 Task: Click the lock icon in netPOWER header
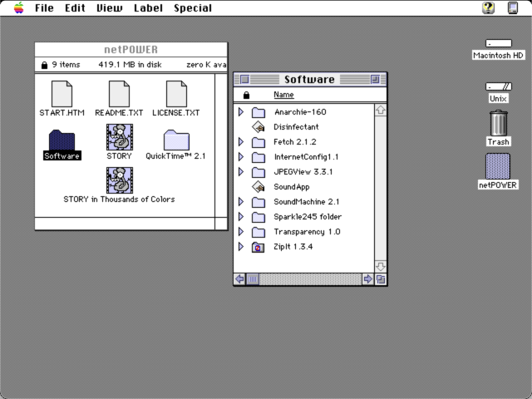tap(44, 65)
